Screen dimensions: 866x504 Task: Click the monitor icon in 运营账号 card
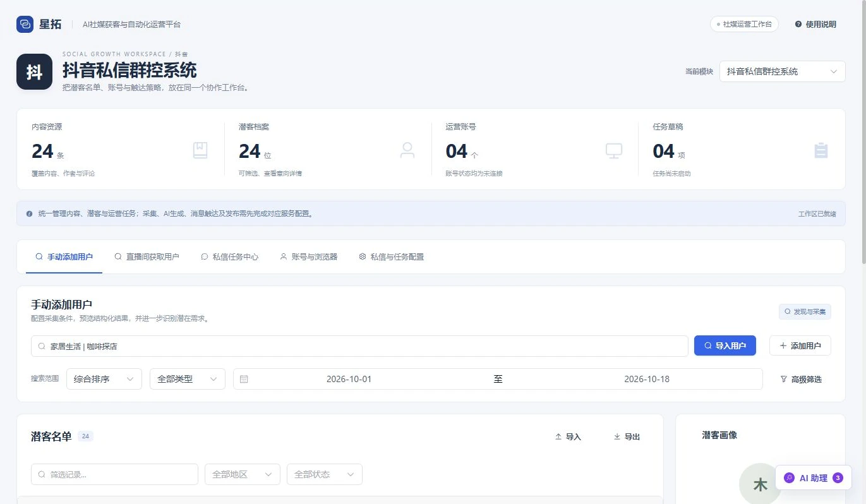(614, 150)
